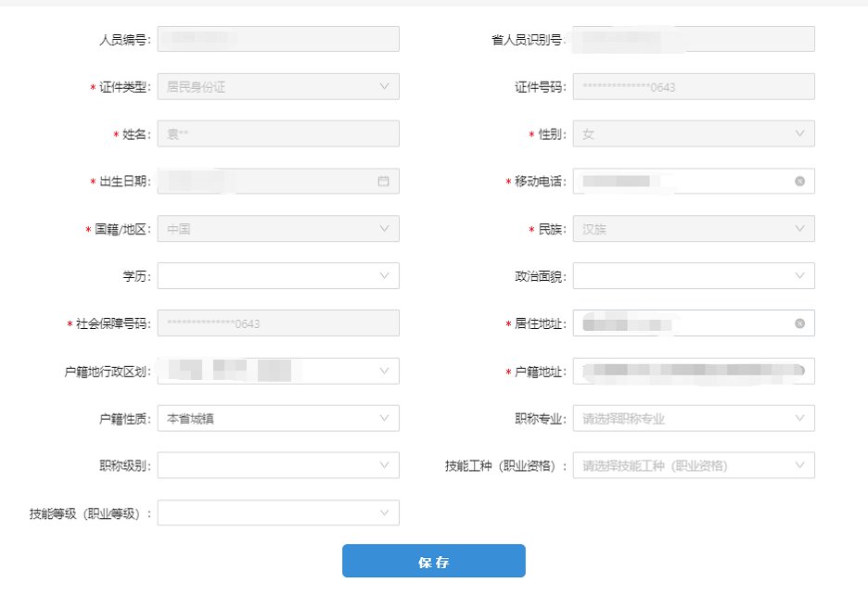This screenshot has height=595, width=868.
Task: Click the 民族 dropdown showing 汉族
Action: (x=694, y=229)
